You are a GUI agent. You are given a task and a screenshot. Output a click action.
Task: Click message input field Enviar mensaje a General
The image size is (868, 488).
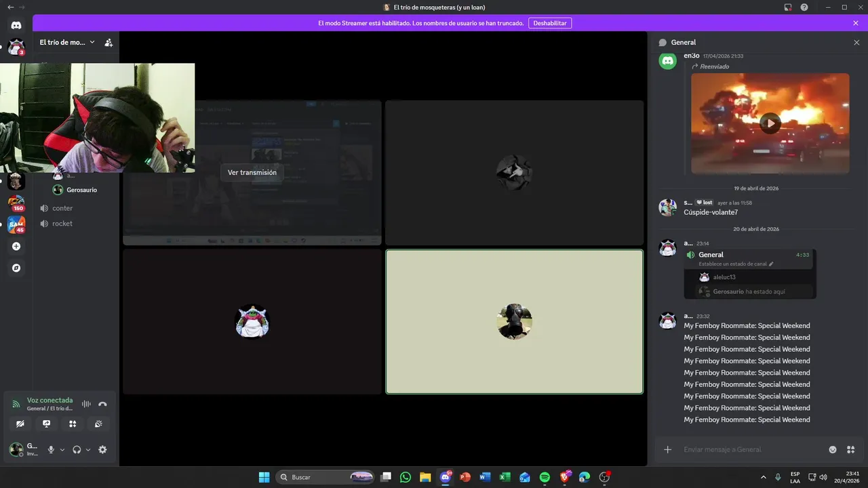tap(751, 449)
